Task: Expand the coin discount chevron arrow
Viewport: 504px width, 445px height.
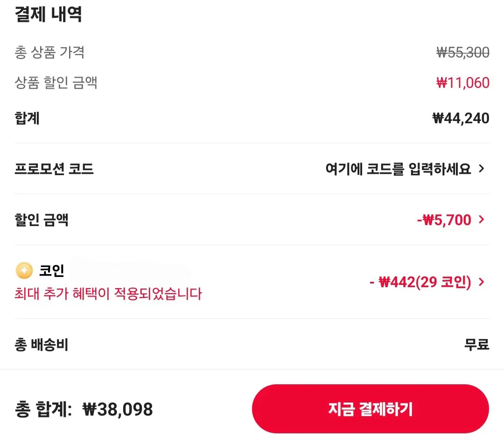Action: (x=482, y=282)
